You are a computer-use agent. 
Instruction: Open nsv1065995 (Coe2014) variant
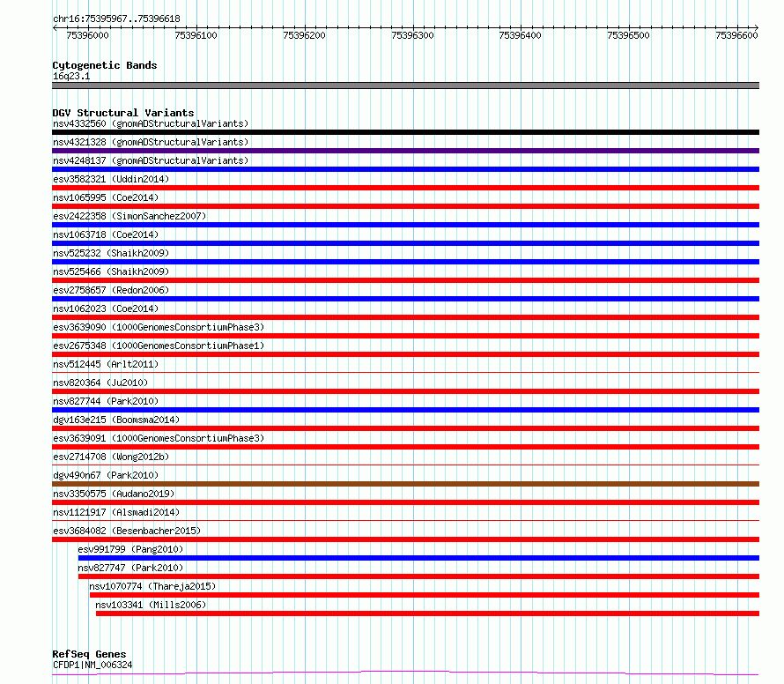106,197
